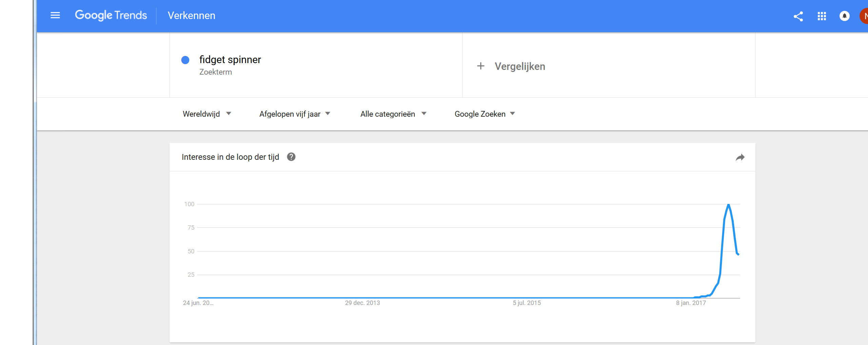This screenshot has width=868, height=345.
Task: Expand the Wereldwijd region dropdown
Action: (x=207, y=114)
